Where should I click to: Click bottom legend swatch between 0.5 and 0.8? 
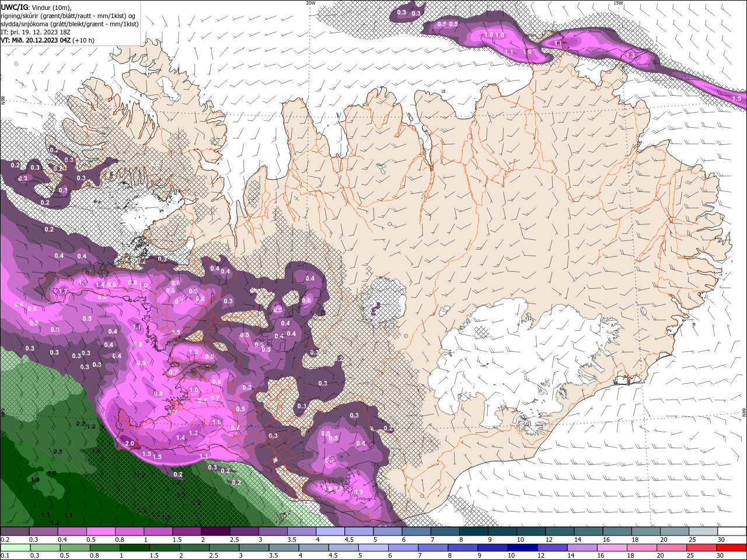(x=74, y=548)
